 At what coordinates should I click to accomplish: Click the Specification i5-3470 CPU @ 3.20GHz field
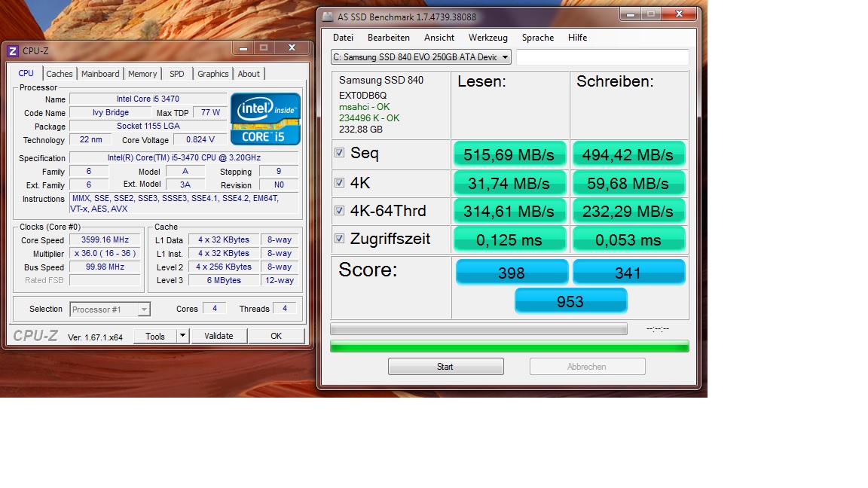point(184,157)
